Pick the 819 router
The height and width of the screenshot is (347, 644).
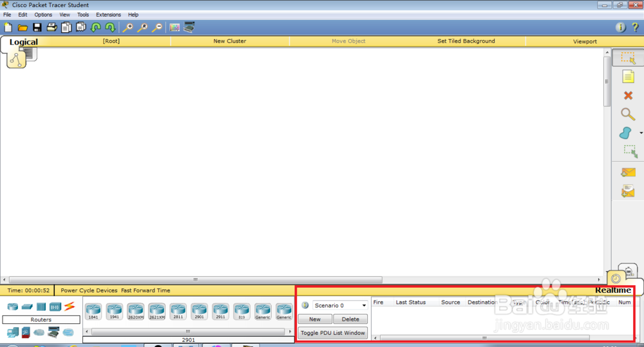pyautogui.click(x=241, y=312)
